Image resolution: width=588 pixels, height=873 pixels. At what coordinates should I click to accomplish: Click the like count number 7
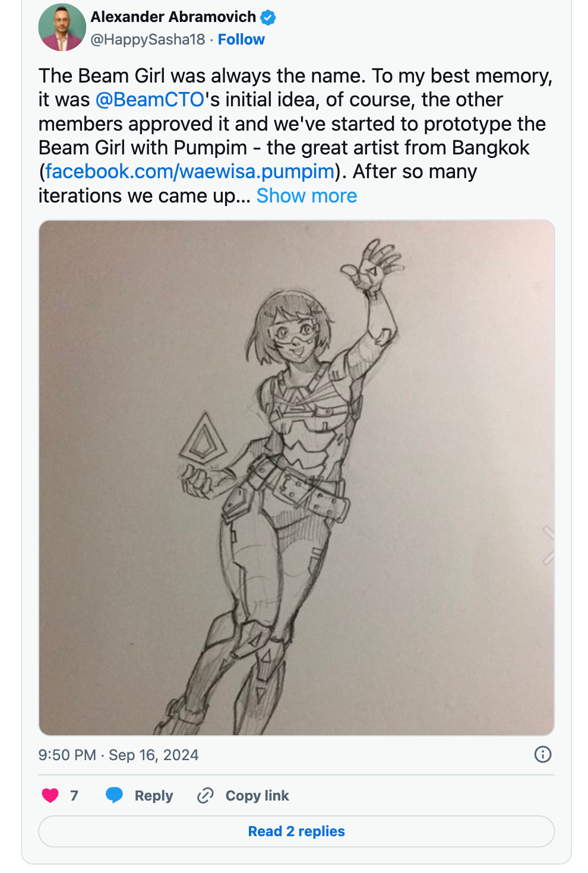[x=74, y=796]
